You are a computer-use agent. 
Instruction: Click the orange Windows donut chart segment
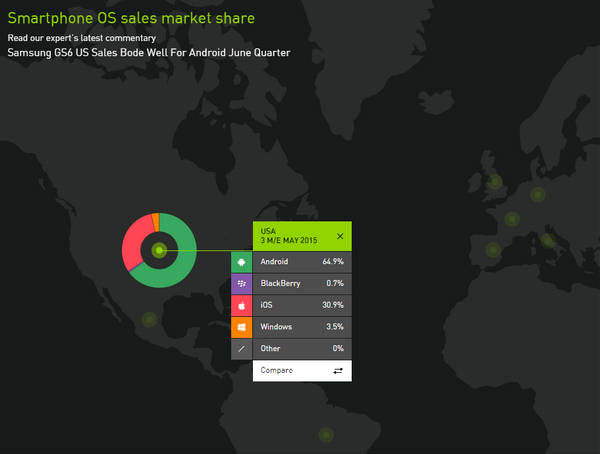point(155,222)
